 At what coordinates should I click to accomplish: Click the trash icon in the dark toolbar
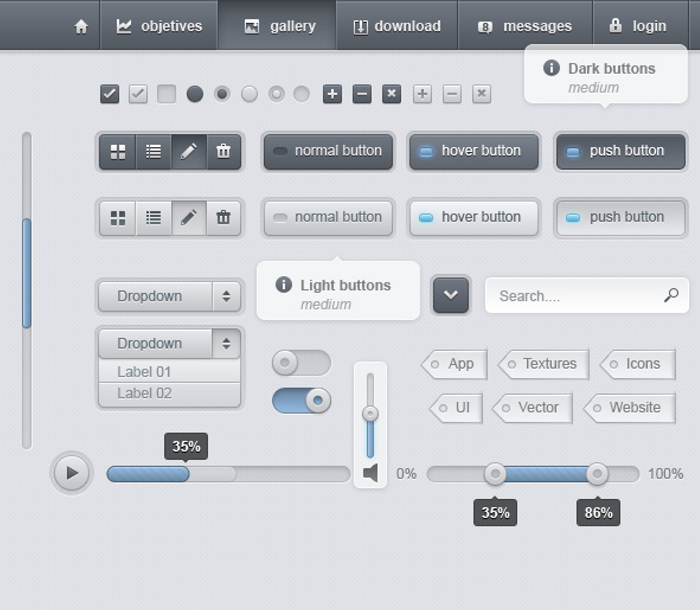click(223, 152)
